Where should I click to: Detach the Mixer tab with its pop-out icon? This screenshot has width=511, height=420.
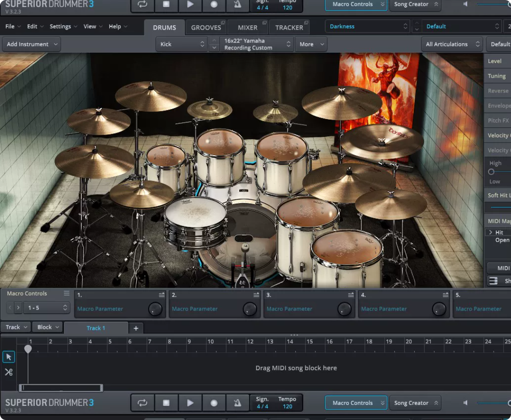265,23
